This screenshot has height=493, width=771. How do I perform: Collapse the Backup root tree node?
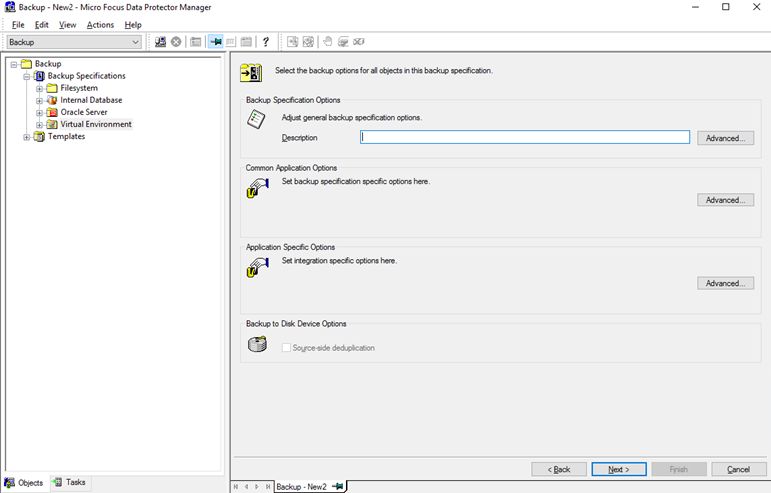pyautogui.click(x=14, y=64)
